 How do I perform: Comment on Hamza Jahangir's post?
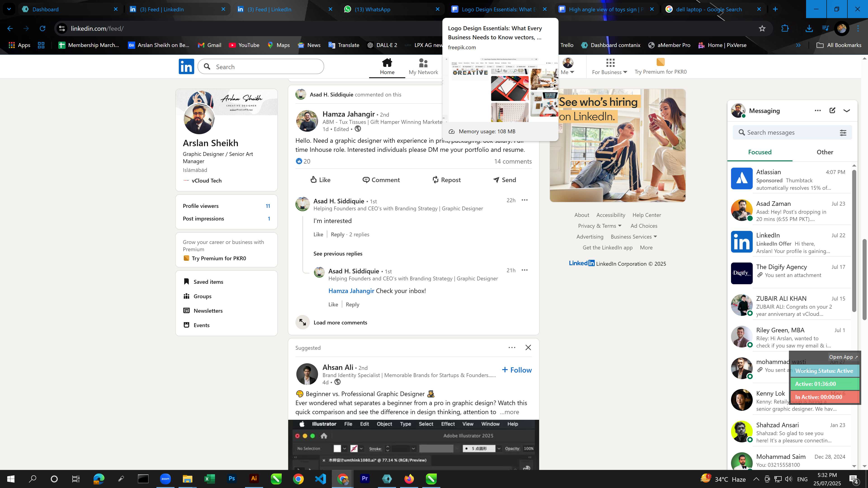click(381, 180)
